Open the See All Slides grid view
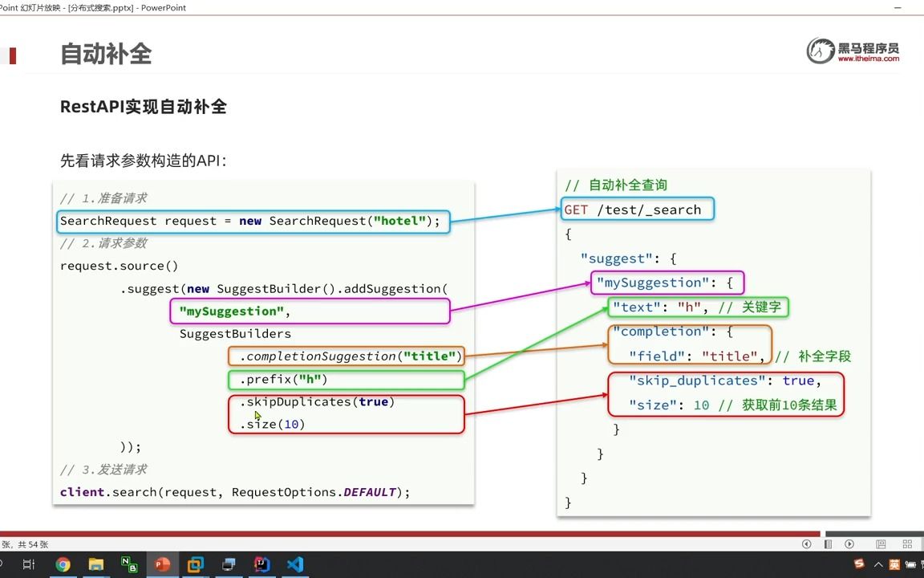Viewport: 924px width, 578px height. [x=907, y=544]
